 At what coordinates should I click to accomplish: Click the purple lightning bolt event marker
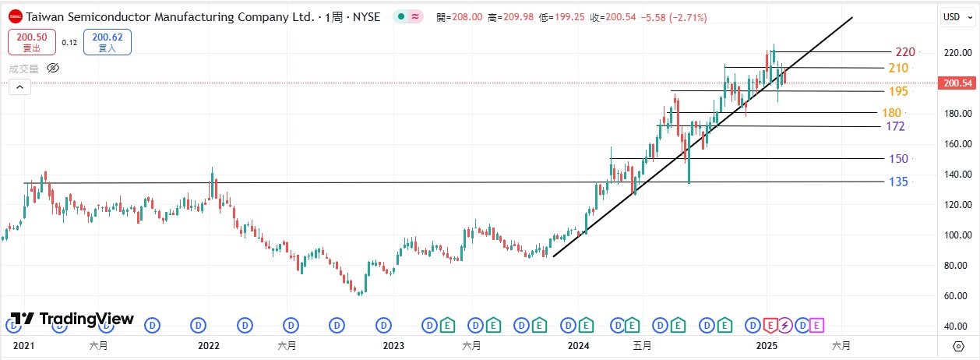tap(784, 324)
